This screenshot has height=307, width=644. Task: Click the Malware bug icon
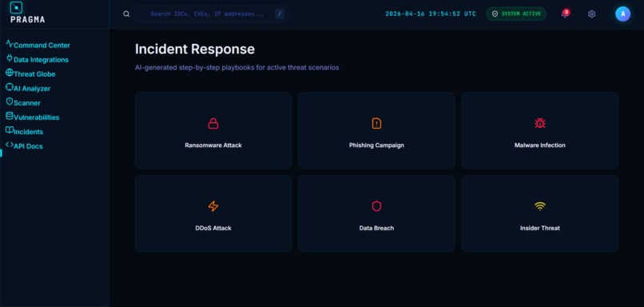[539, 123]
